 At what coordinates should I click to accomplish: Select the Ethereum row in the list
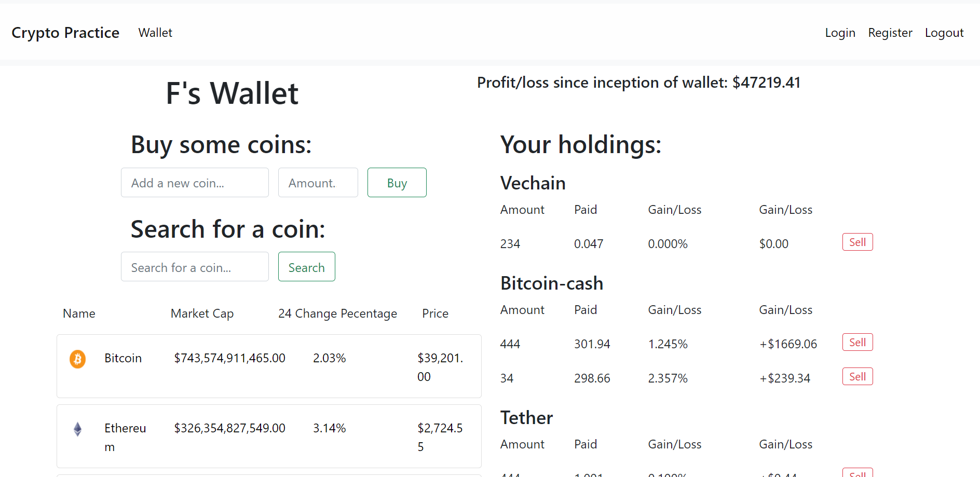[x=269, y=437]
